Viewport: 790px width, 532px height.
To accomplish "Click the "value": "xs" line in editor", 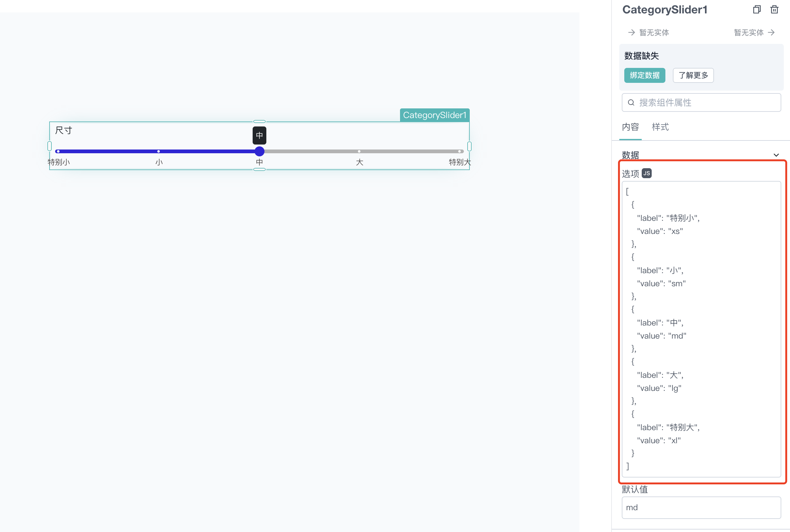I will (x=660, y=231).
